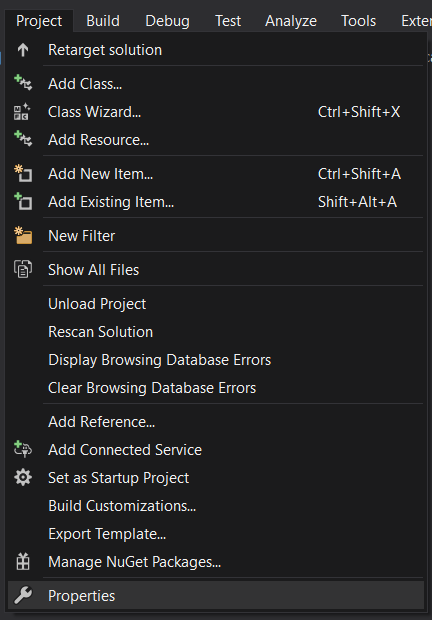Screen dimensions: 432x620
Task: Select Add Class... entry
Action: (216, 84)
